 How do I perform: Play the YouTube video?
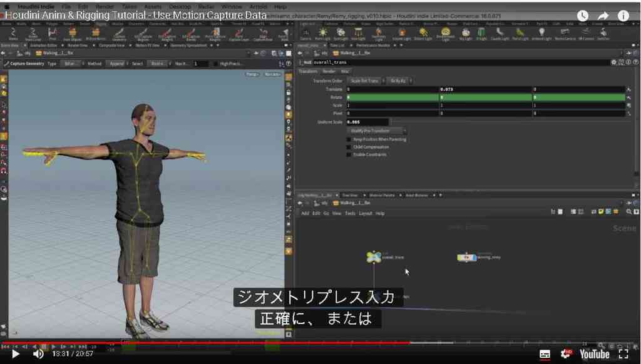click(16, 354)
